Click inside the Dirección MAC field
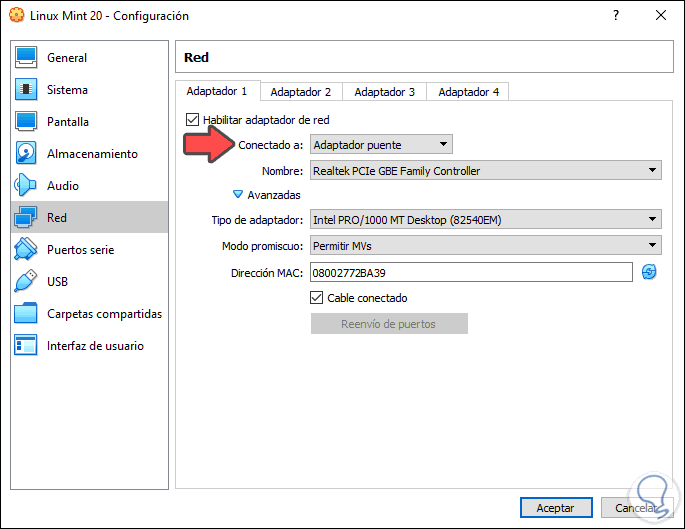The width and height of the screenshot is (685, 529). click(x=471, y=272)
